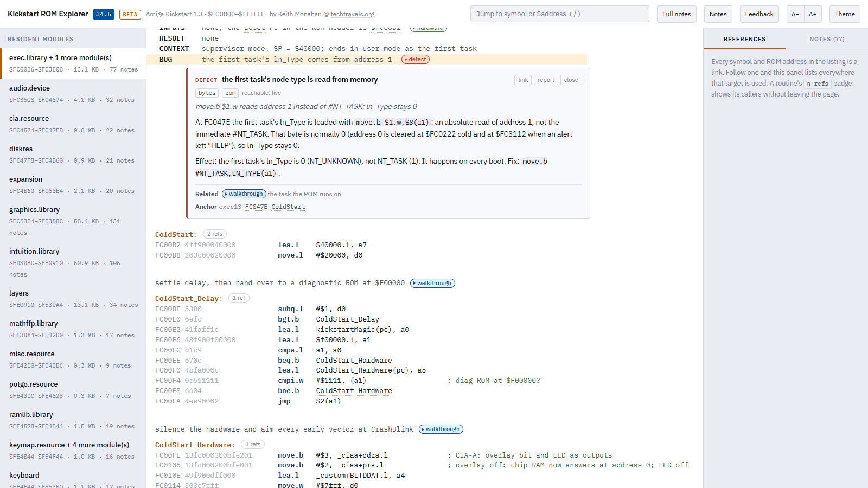Toggle the Theme button
This screenshot has height=488, width=868.
[845, 14]
